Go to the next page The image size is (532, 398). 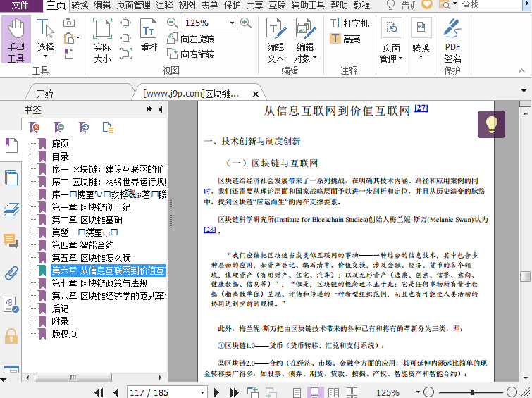pyautogui.click(x=216, y=392)
